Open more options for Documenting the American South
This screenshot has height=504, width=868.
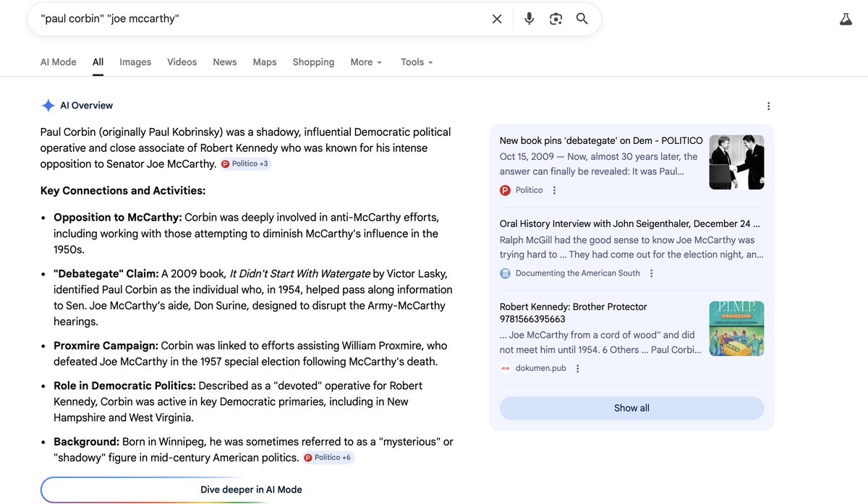point(652,273)
